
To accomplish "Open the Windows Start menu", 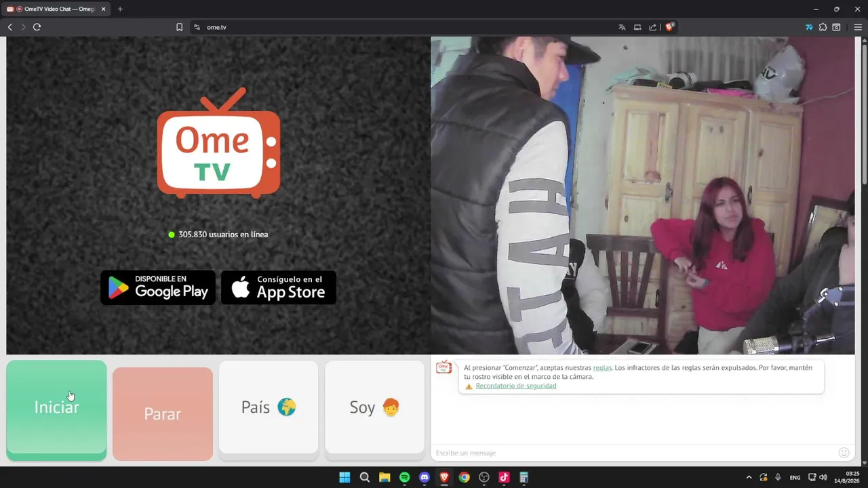I will [x=344, y=477].
